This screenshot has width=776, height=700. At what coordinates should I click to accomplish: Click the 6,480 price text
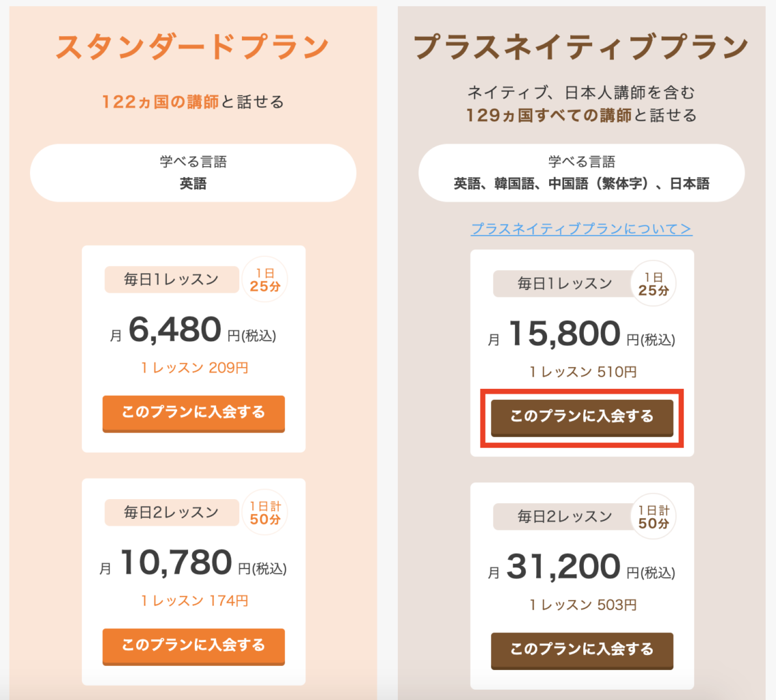point(175,329)
